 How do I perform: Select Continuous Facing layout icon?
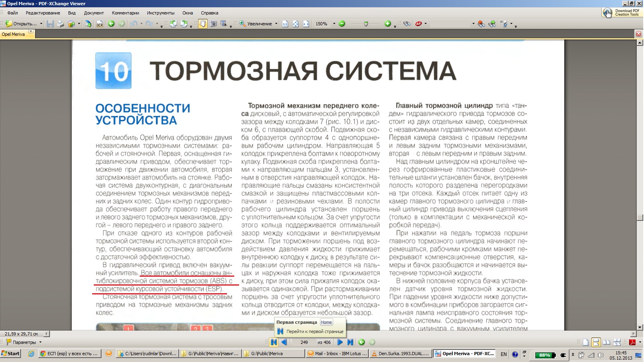(x=617, y=342)
